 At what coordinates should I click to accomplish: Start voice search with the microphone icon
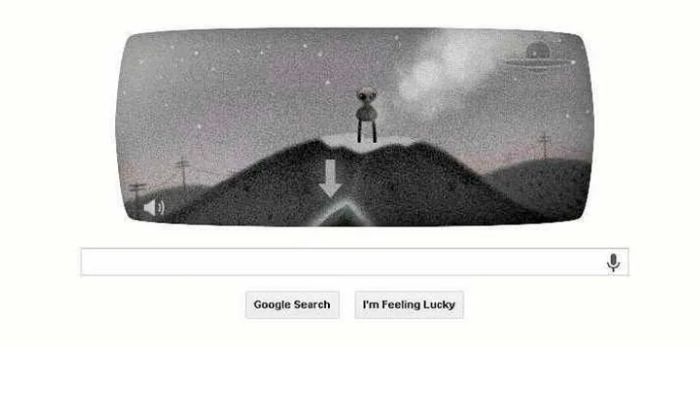coord(613,262)
